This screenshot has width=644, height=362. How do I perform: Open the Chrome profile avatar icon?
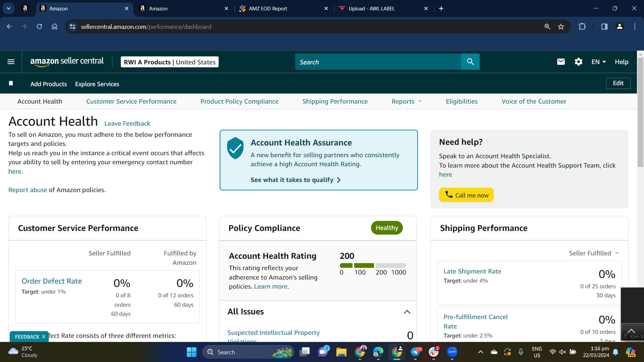tap(620, 26)
